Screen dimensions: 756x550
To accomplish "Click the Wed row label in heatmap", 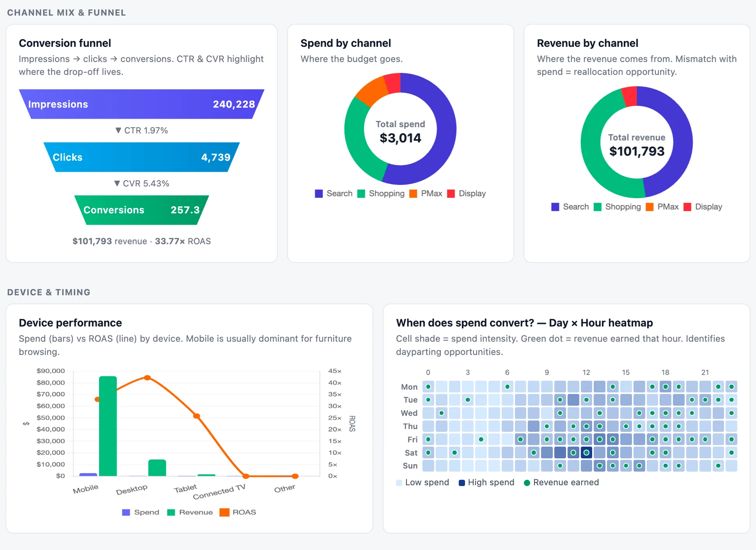I will pyautogui.click(x=409, y=413).
